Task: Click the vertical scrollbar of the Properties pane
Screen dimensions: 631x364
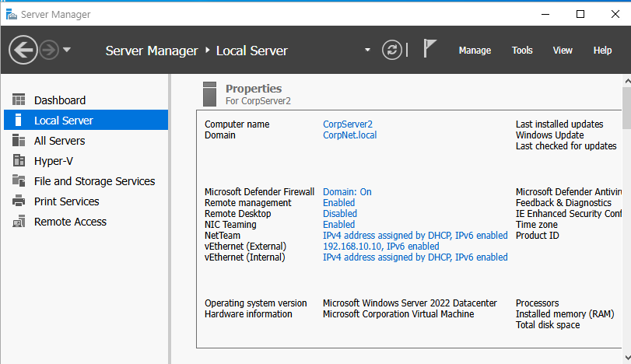Action: point(626,109)
